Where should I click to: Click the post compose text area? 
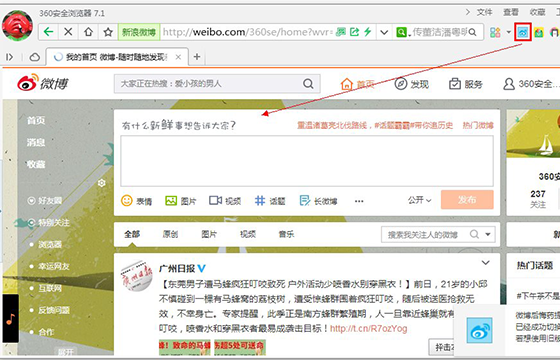coord(307,161)
